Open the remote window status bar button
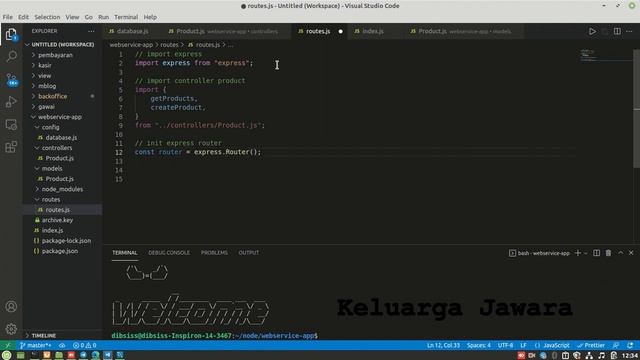This screenshot has height=360, width=640. tap(7, 345)
